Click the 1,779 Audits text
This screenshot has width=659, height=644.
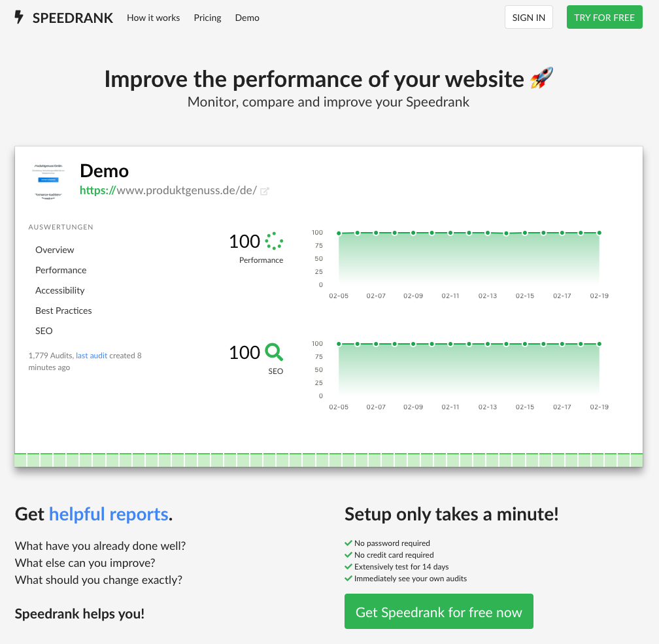(51, 356)
